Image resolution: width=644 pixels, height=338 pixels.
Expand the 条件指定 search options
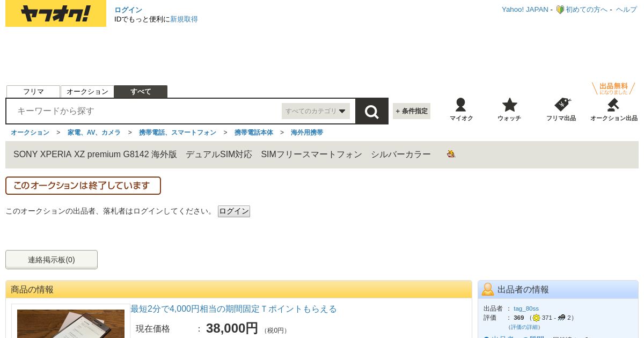point(412,111)
